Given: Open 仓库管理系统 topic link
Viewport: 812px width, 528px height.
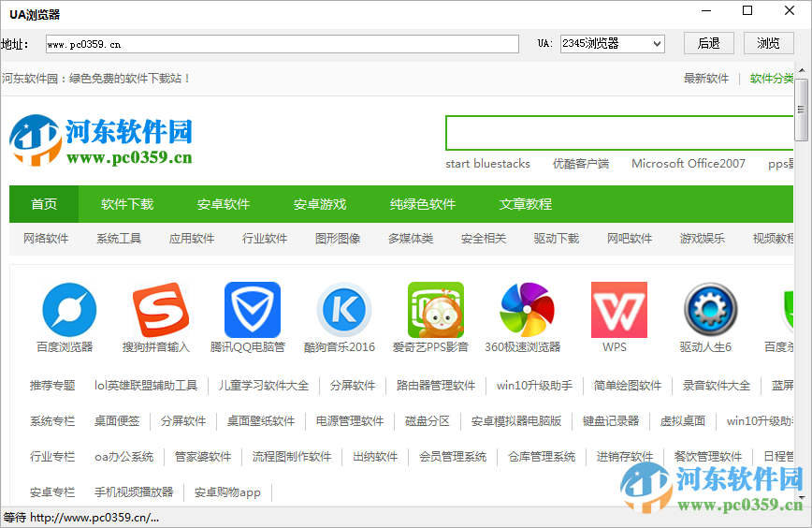Looking at the screenshot, I should coord(542,457).
